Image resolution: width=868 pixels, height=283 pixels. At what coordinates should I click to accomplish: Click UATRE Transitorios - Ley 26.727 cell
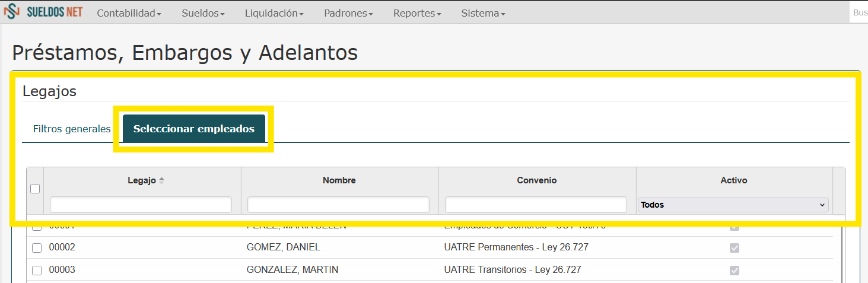(x=513, y=270)
